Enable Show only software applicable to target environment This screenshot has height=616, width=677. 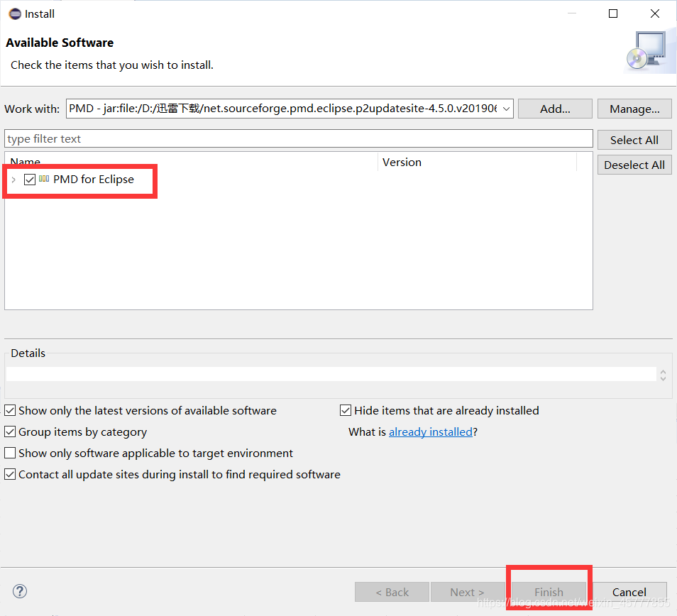click(x=10, y=453)
